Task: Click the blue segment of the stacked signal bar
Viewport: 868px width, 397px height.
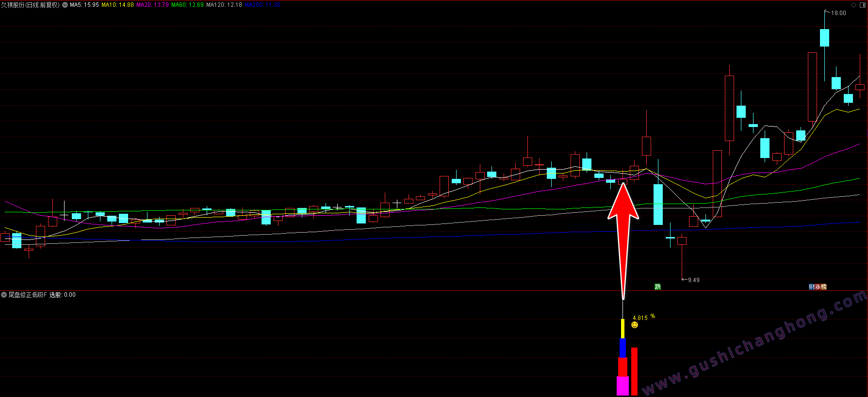Action: 622,348
